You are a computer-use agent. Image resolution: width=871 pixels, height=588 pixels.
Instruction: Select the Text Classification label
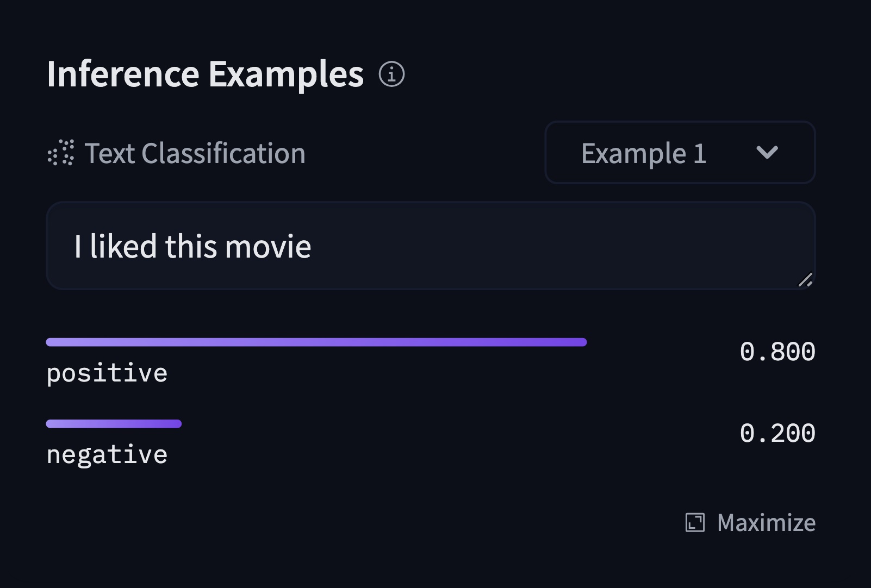(x=195, y=153)
